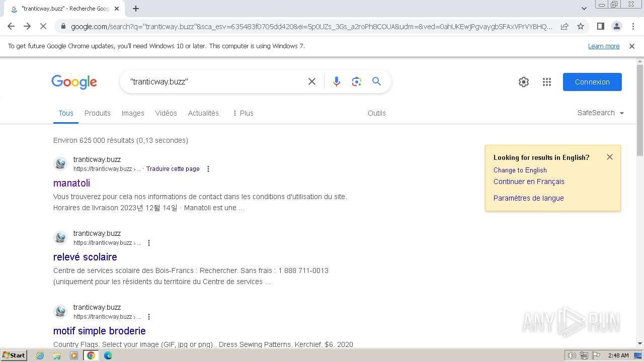Switch to Vidéos tab
This screenshot has height=362, width=644.
point(166,113)
